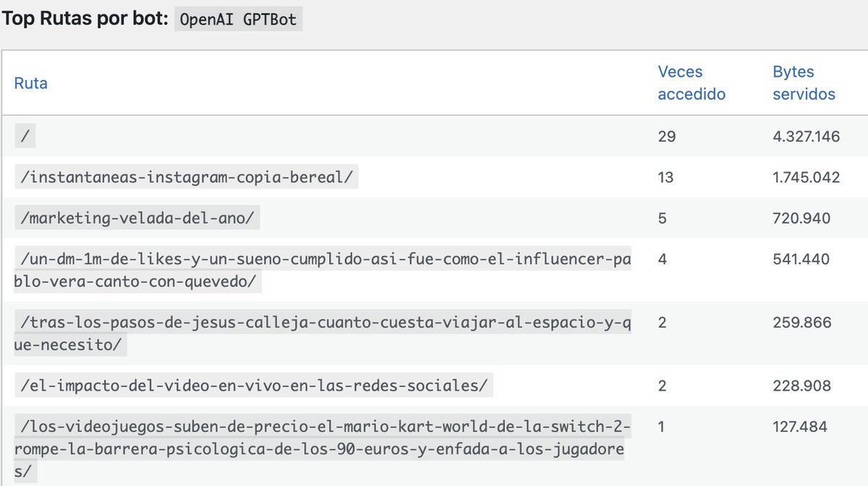Click bytes value 1.745.042

(x=807, y=177)
